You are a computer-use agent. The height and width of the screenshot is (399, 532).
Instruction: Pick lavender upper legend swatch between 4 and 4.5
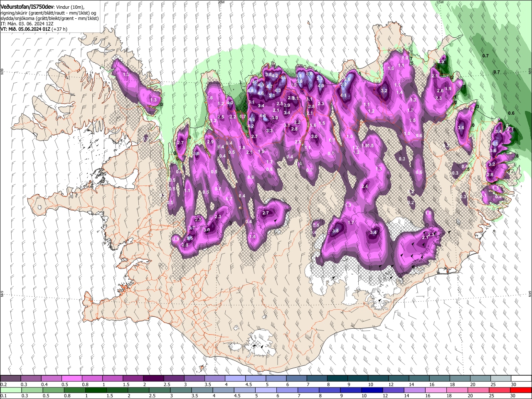pyautogui.click(x=235, y=379)
